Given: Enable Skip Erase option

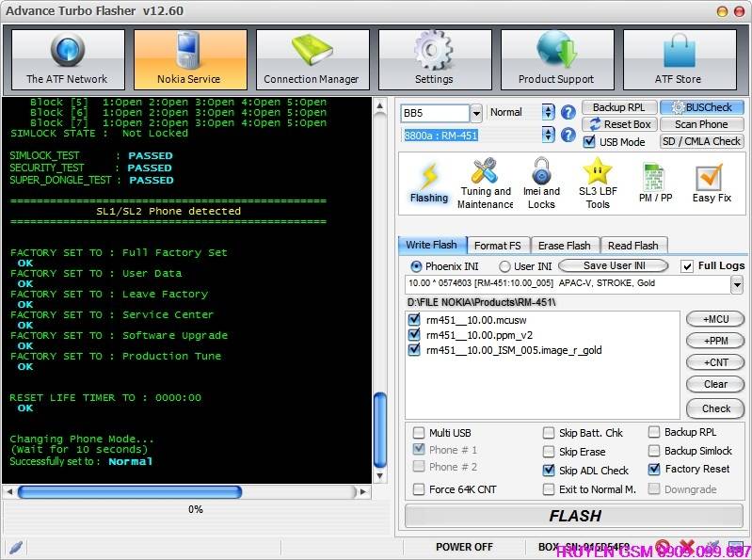Looking at the screenshot, I should point(549,452).
